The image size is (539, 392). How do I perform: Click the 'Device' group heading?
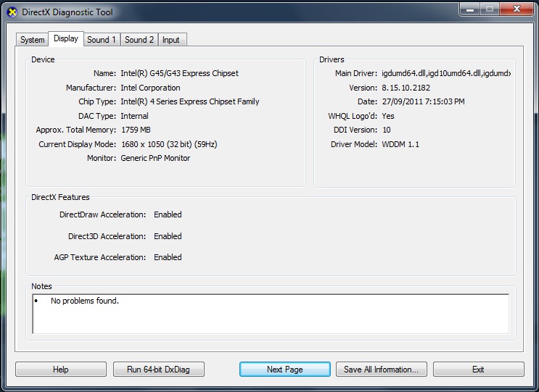pyautogui.click(x=43, y=59)
